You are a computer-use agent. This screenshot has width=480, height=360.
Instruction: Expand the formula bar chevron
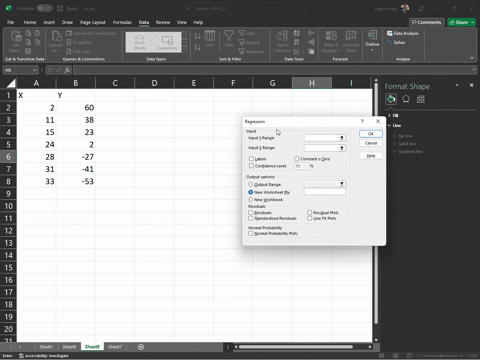coord(474,70)
